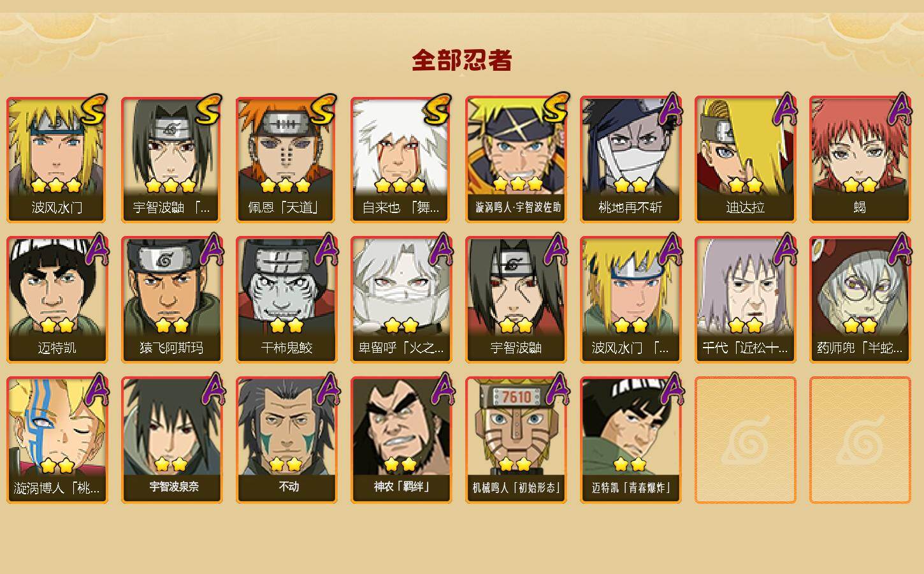This screenshot has height=574, width=924.
Task: Open the 不动 ninja card
Action: click(x=287, y=440)
